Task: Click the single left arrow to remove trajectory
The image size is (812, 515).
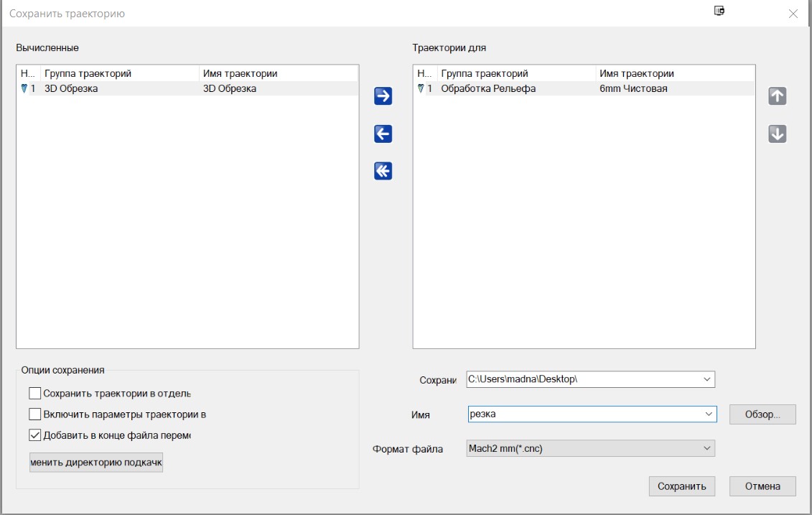Action: (383, 134)
